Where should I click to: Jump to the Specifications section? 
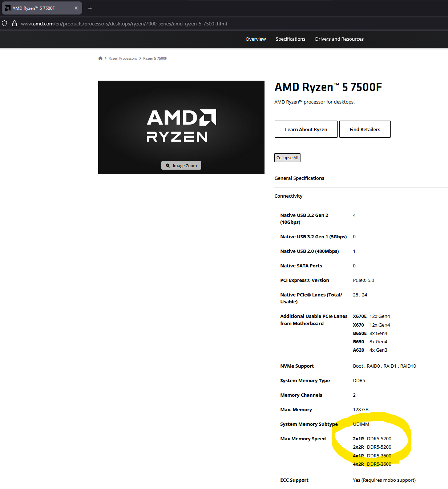[290, 39]
